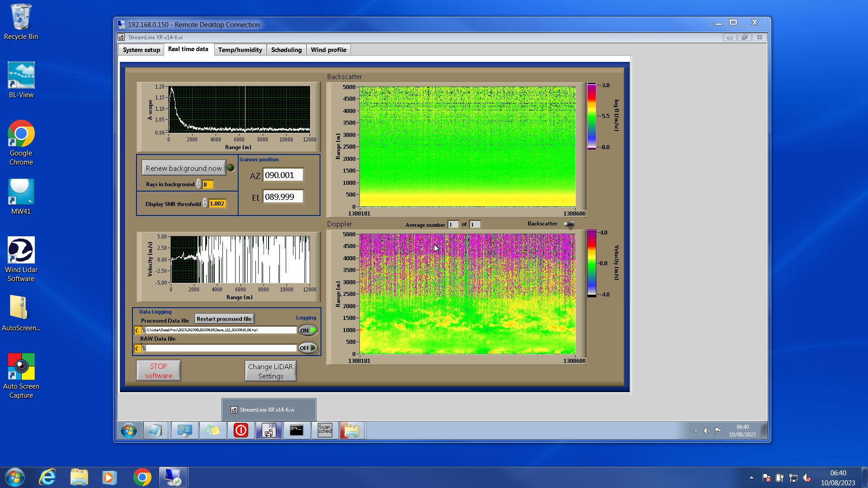Click Rays in background stepper arrows
Viewport: 868px width, 488px height.
198,184
